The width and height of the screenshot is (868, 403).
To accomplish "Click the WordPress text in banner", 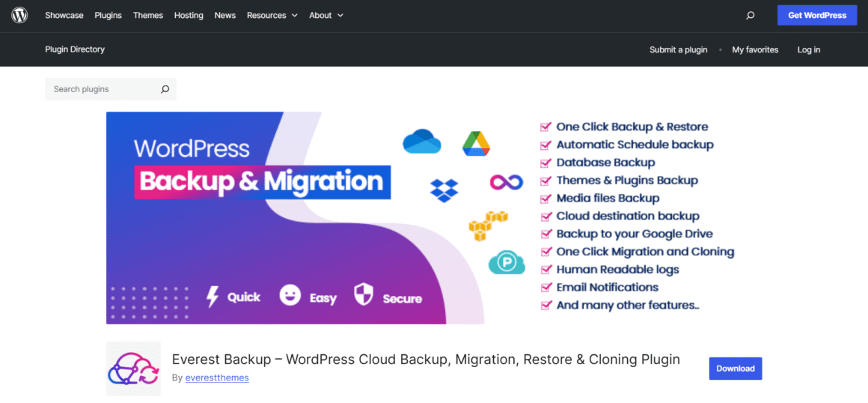I will (x=192, y=148).
